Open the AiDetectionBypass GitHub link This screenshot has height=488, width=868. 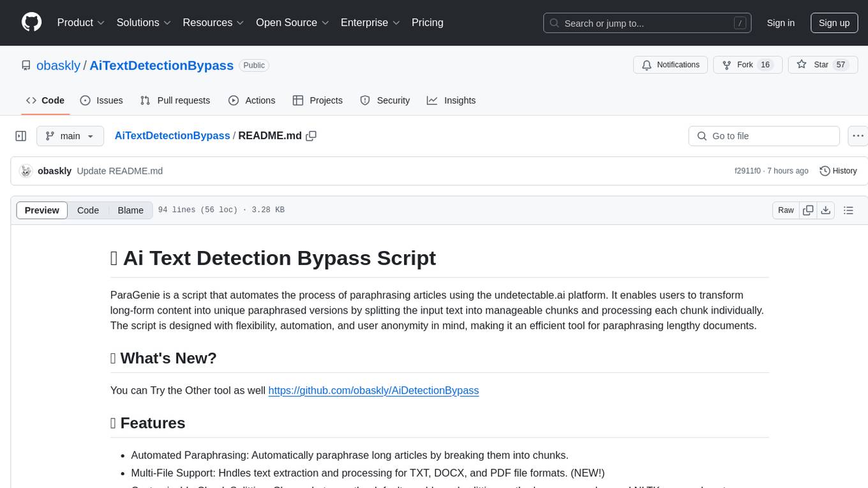(373, 390)
